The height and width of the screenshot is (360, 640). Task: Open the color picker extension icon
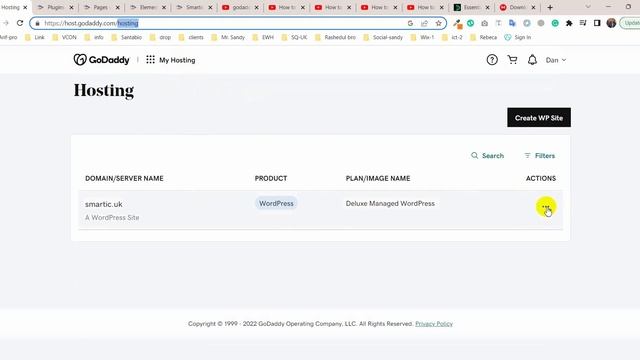[x=457, y=24]
